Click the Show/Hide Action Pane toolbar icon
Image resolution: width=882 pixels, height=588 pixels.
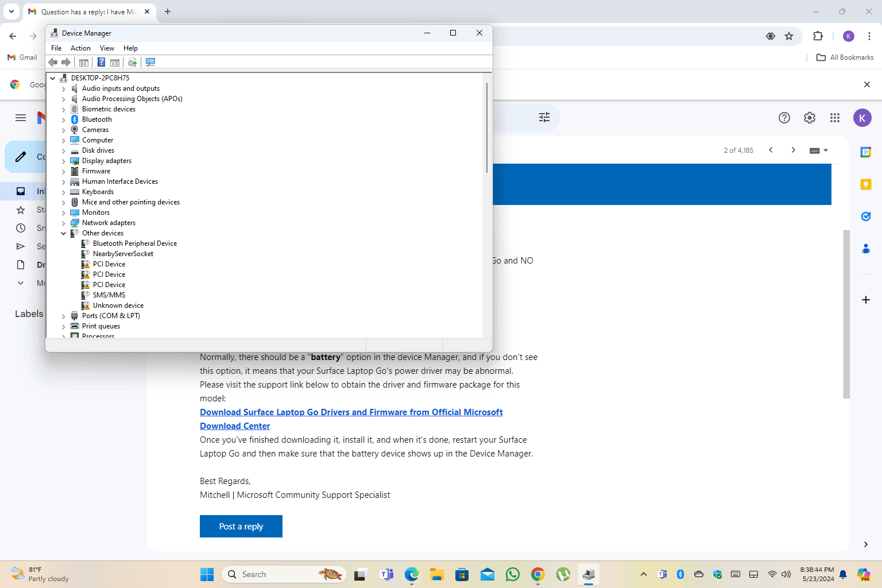pyautogui.click(x=115, y=62)
